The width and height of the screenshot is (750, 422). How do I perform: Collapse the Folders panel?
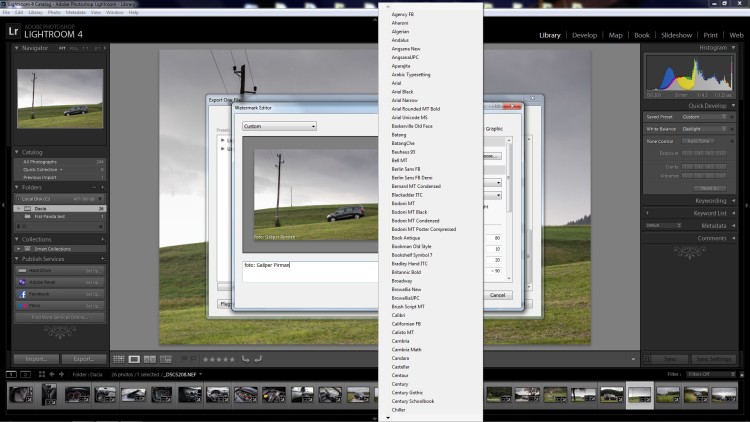click(16, 187)
